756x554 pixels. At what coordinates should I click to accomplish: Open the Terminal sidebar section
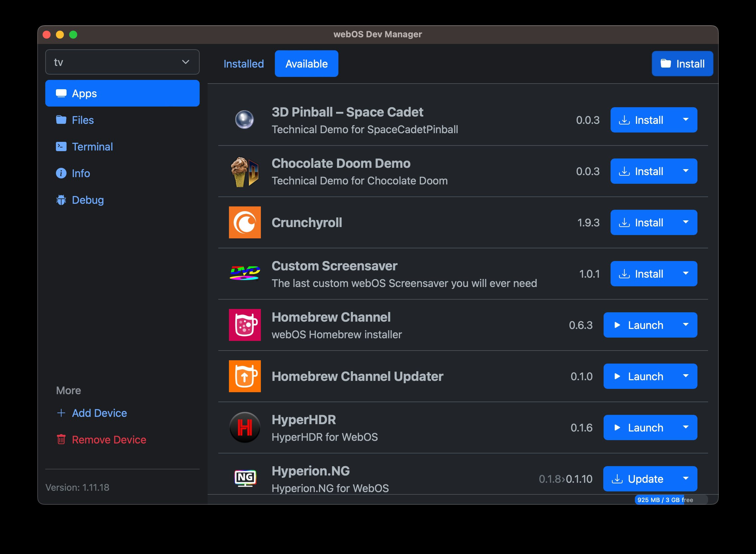coord(92,146)
